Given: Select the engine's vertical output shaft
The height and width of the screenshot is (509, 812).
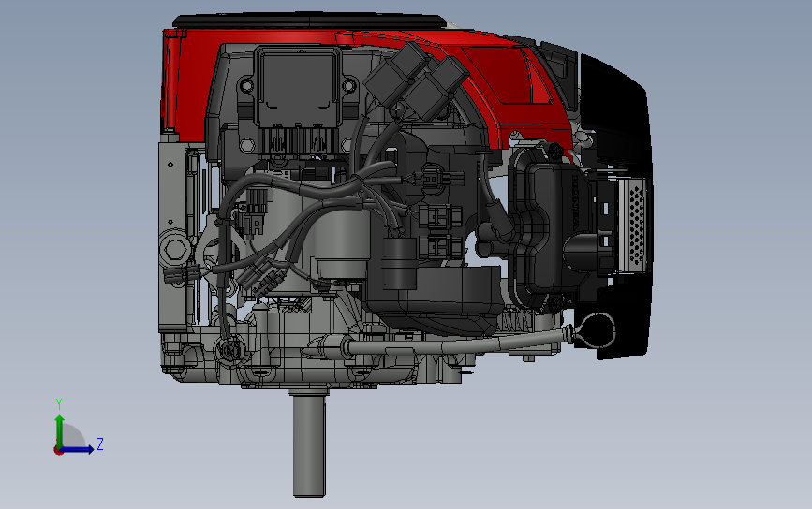Looking at the screenshot, I should pyautogui.click(x=309, y=443).
